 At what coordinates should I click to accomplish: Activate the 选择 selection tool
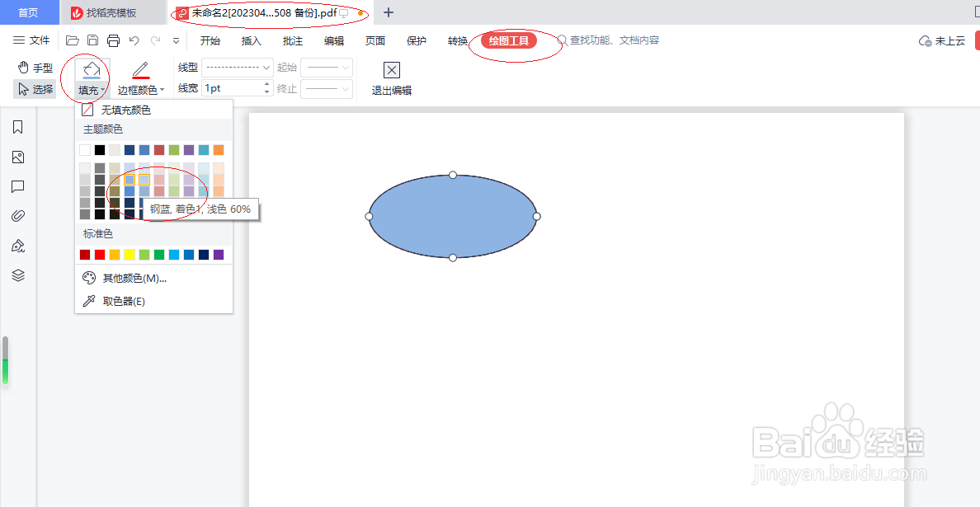pyautogui.click(x=35, y=89)
